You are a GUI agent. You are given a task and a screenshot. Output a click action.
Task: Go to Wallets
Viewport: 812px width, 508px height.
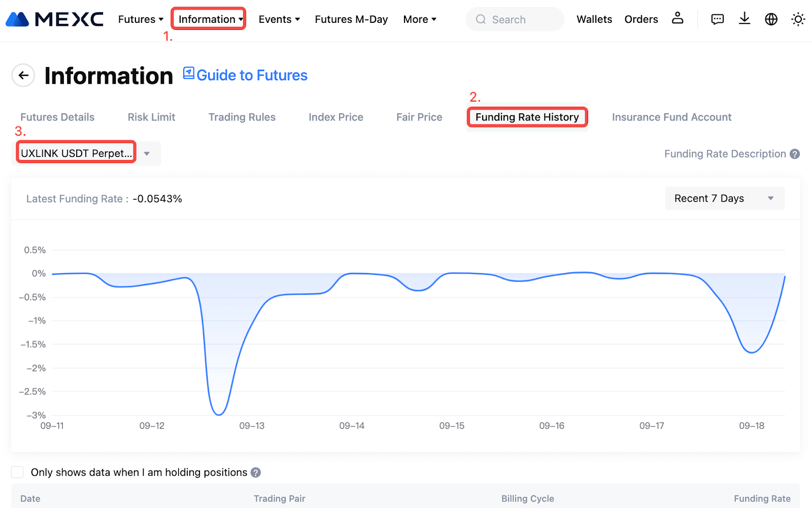594,19
